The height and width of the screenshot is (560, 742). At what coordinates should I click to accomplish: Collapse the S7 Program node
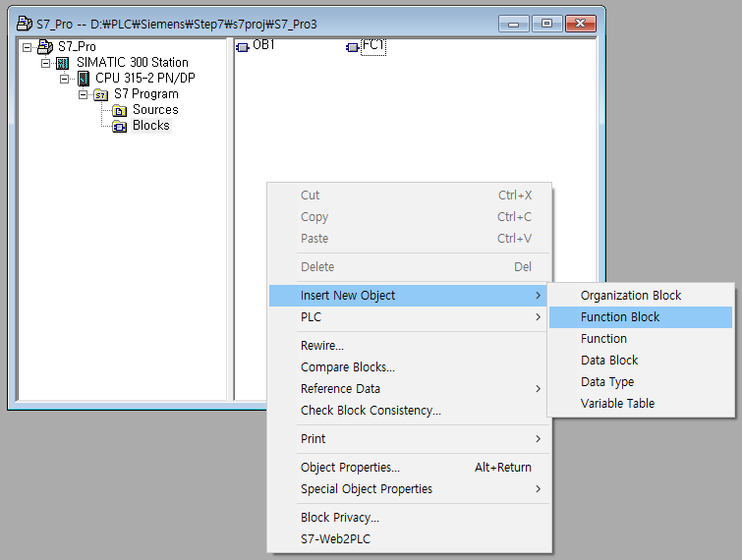[x=83, y=94]
